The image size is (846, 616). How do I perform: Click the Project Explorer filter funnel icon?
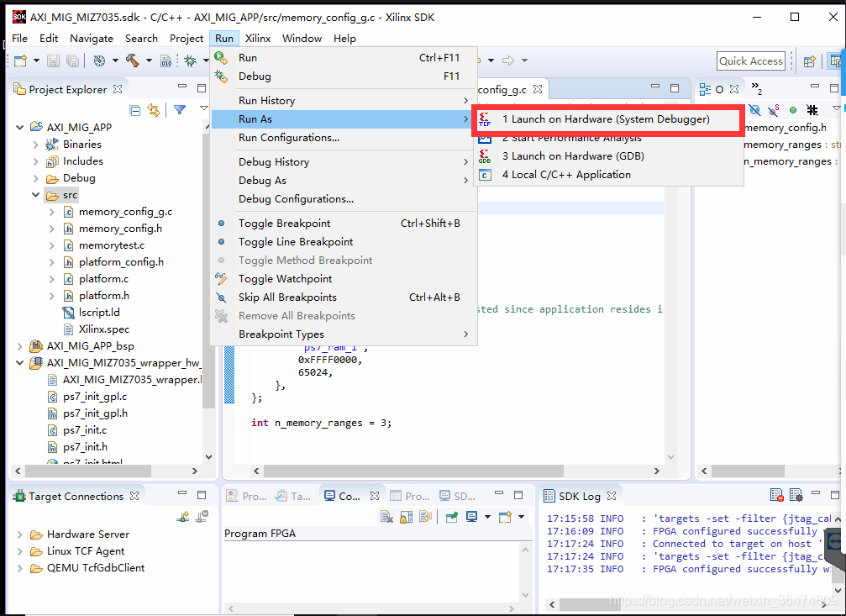point(179,110)
